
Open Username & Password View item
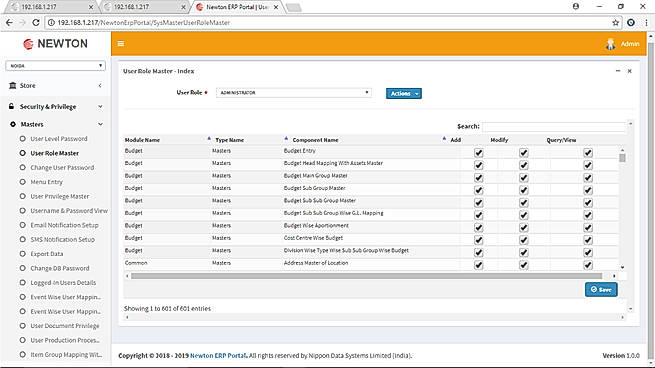(x=69, y=211)
